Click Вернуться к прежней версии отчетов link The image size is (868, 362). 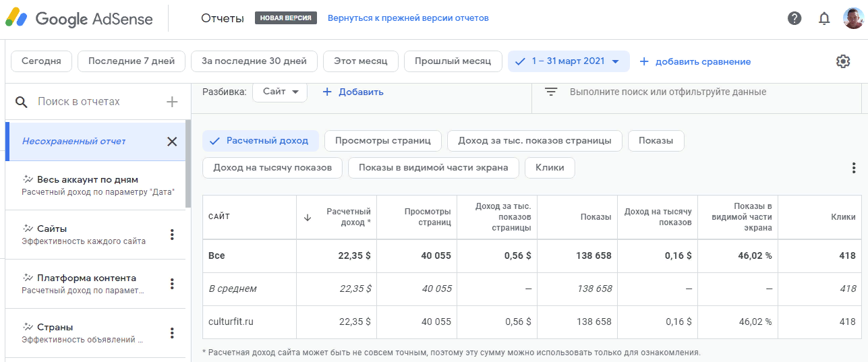[x=408, y=18]
